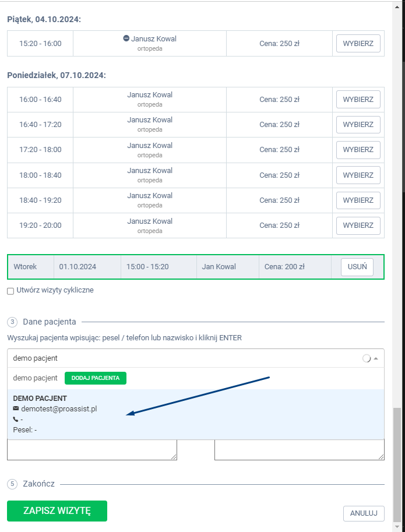The width and height of the screenshot is (405, 532).
Task: Choose WYBIERZ for the 19:20 - 20:00 slot
Action: coord(358,226)
